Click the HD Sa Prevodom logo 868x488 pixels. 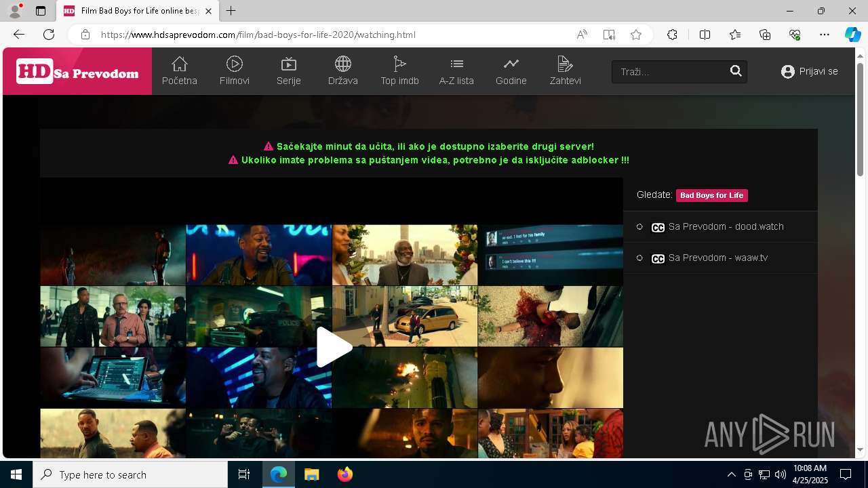coord(77,71)
